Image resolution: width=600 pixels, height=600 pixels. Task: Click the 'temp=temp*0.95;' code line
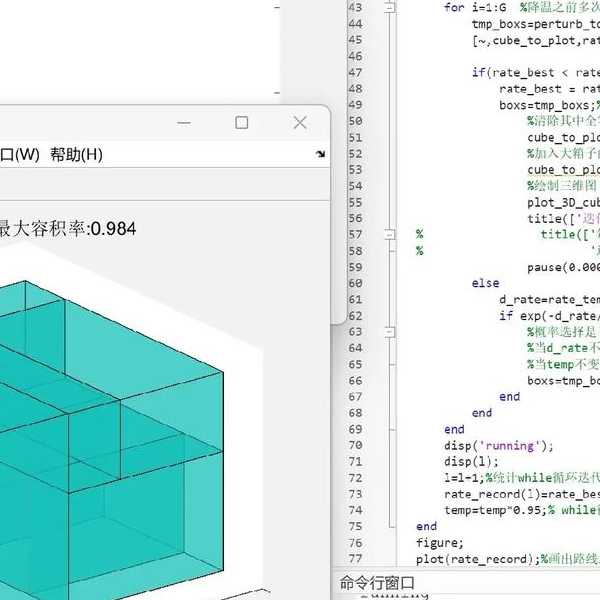(x=496, y=510)
